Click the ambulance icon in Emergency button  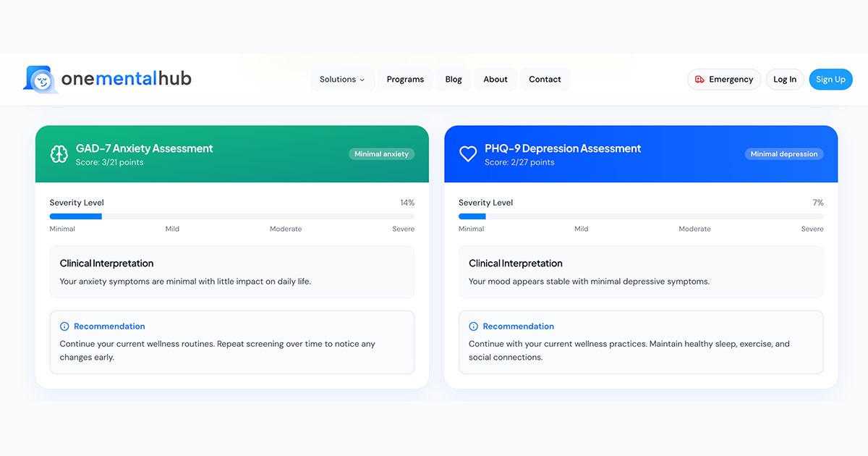699,80
